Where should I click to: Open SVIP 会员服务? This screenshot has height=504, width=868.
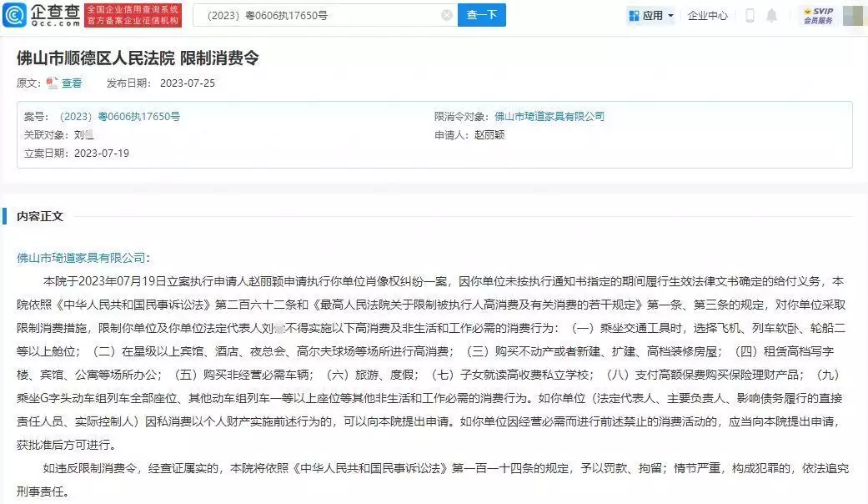click(819, 16)
